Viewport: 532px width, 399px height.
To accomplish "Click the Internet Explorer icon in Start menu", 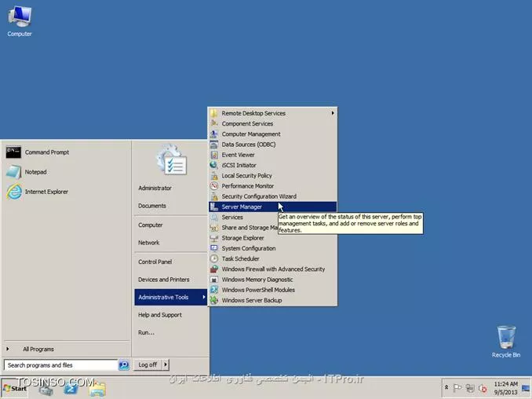I will pyautogui.click(x=14, y=192).
